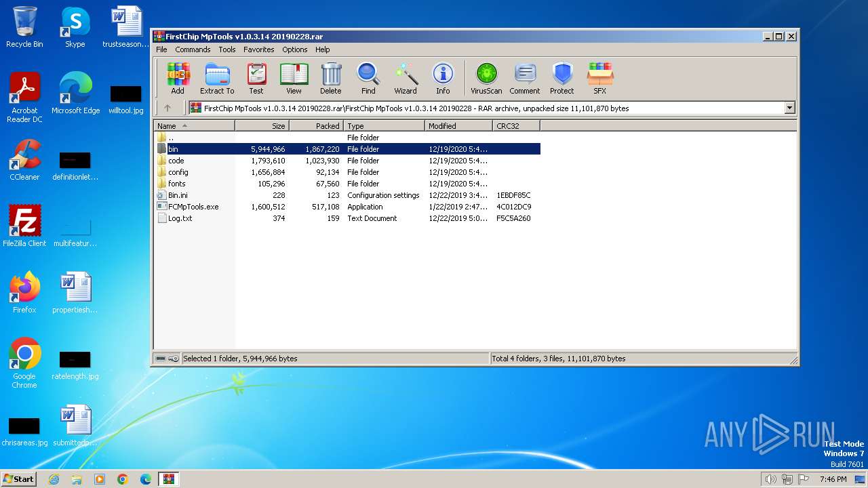Click the drive/key icon in the status bar

(167, 359)
